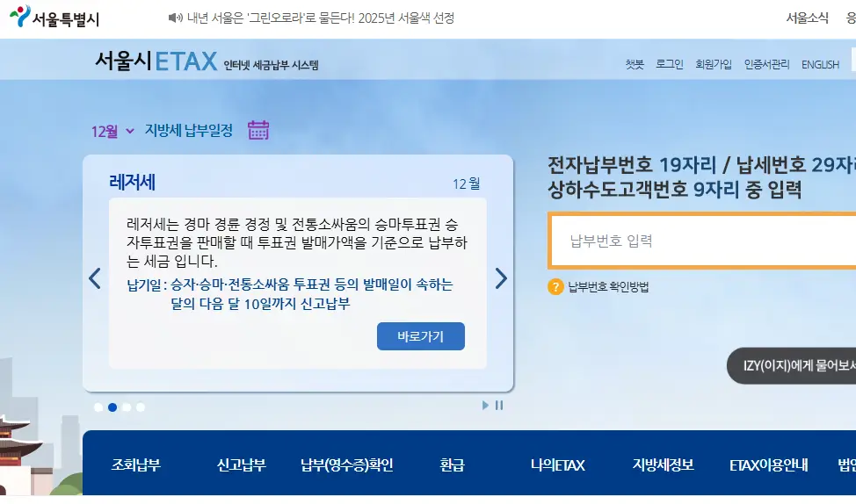
Task: Open the 조회납부 menu
Action: tap(136, 464)
